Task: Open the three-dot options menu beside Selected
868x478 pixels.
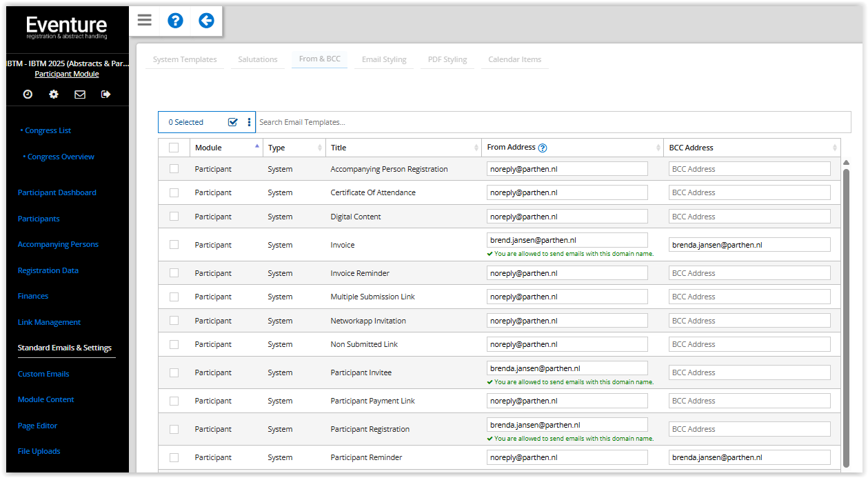Action: 249,122
